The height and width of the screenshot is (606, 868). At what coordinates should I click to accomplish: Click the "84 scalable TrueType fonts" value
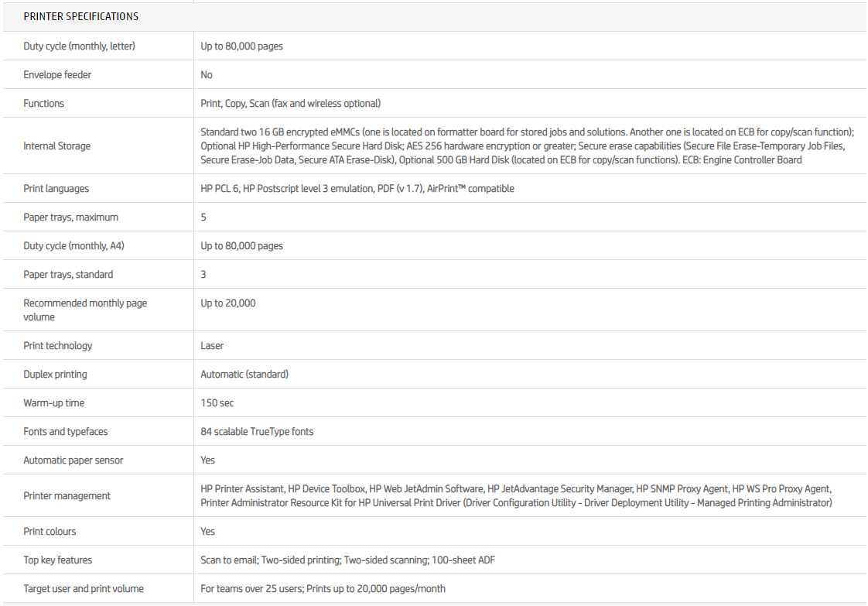(257, 432)
